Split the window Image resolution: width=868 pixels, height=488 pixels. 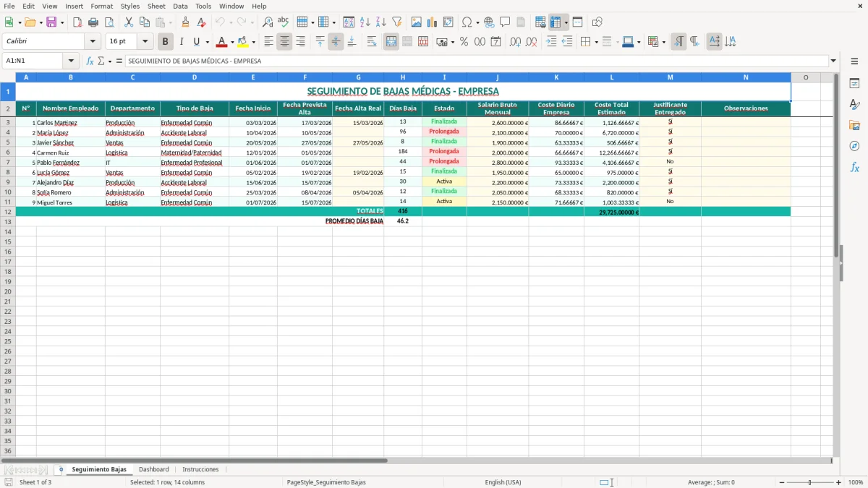pos(577,22)
